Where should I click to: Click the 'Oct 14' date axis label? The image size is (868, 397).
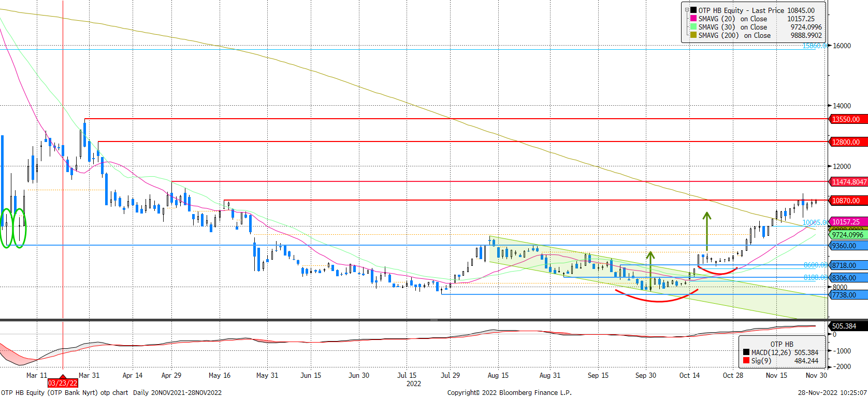point(689,375)
